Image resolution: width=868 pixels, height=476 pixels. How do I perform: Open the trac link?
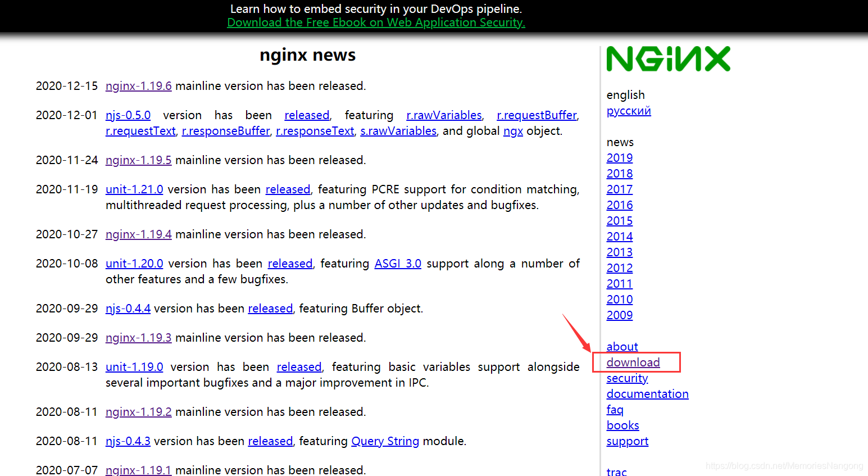(x=616, y=471)
